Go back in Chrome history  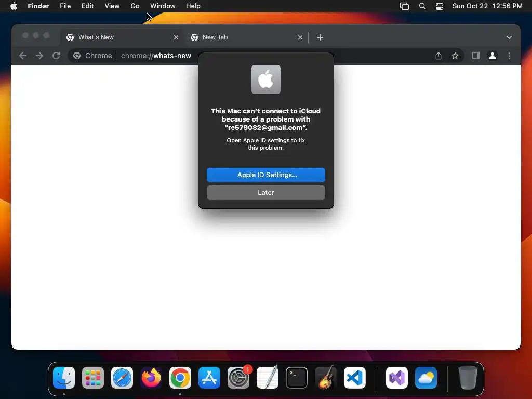coord(23,56)
